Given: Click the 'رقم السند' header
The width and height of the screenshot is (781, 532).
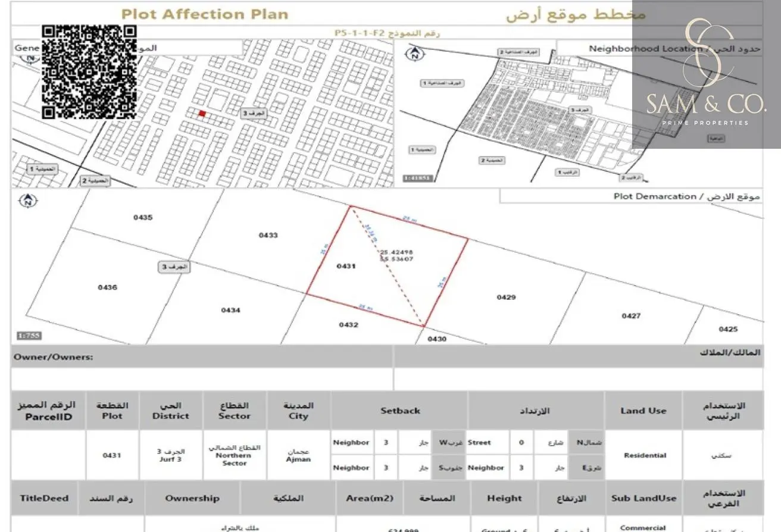Looking at the screenshot, I should click(111, 499).
